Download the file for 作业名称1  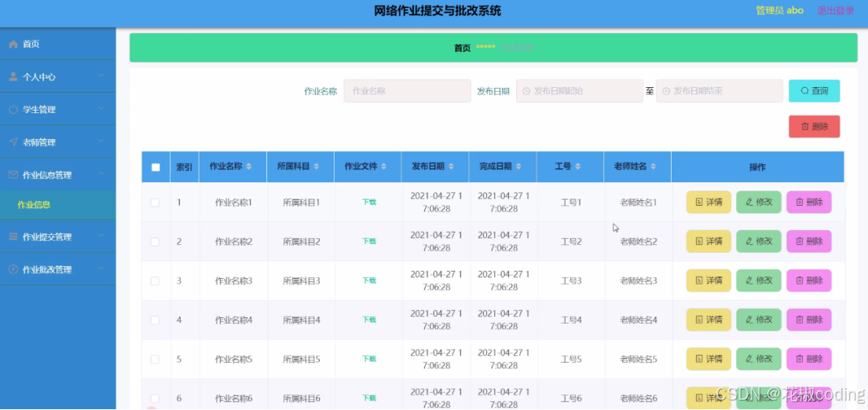click(369, 203)
